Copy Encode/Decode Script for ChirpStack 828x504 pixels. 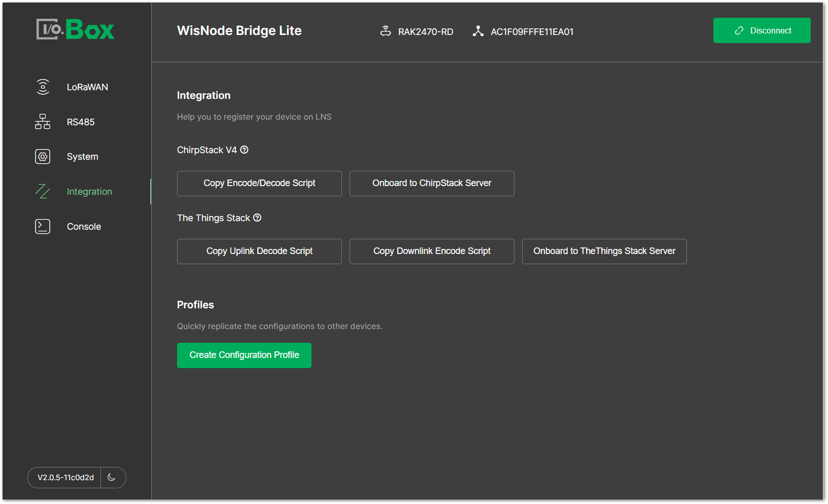pyautogui.click(x=259, y=184)
